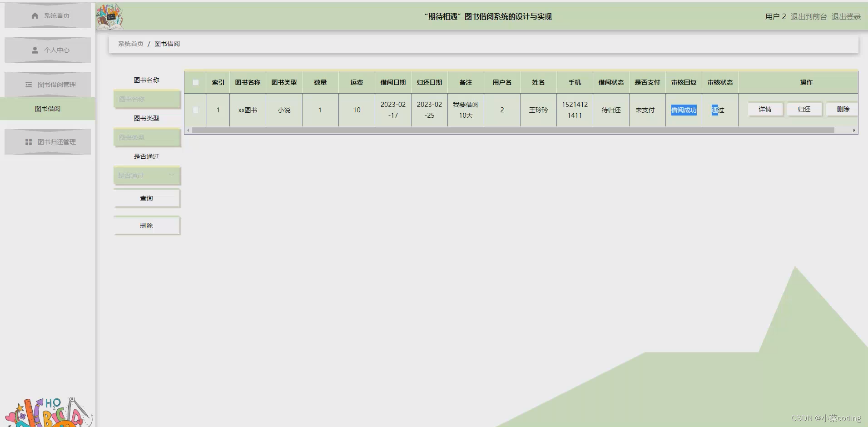
Task: Click the 2023-02-17 borrow date cell
Action: pos(393,110)
